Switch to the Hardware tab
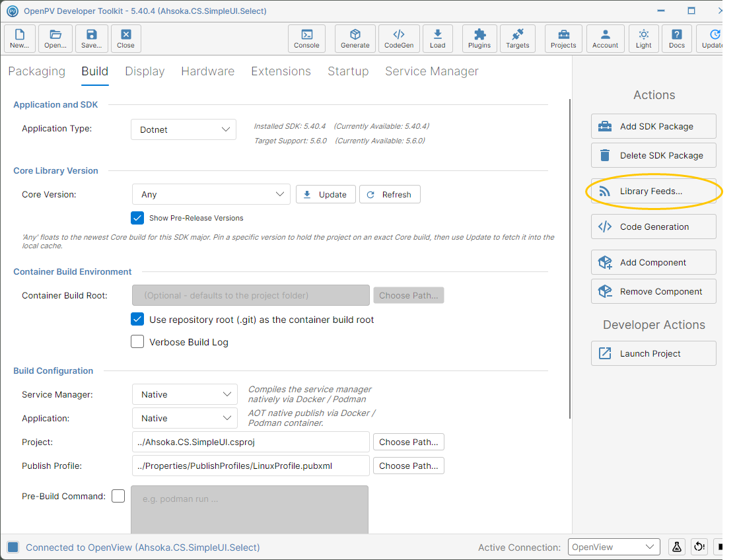 (x=208, y=71)
